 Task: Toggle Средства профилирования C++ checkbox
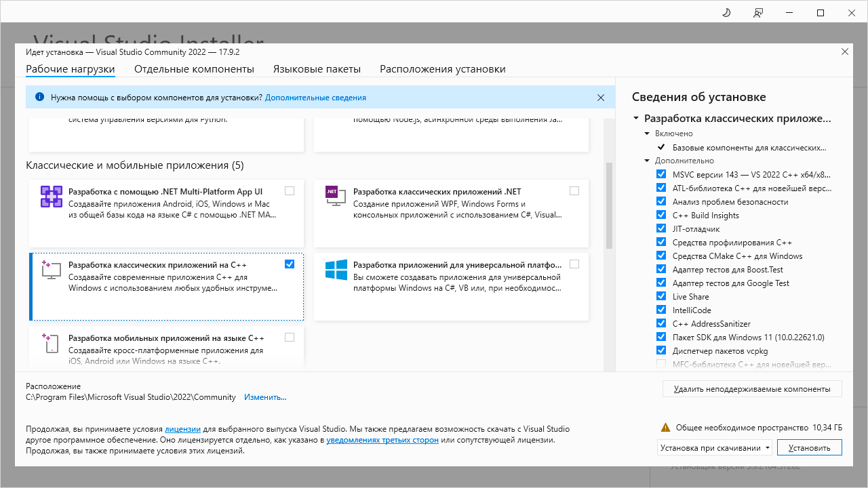pyautogui.click(x=661, y=242)
